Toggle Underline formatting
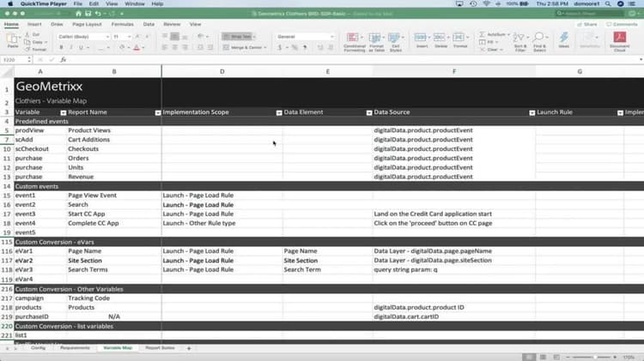This screenshot has width=644, height=361. point(81,47)
